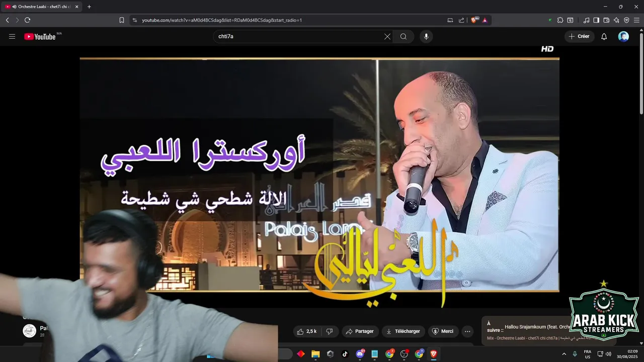Open TikTok from the taskbar
This screenshot has width=644, height=362.
(x=345, y=354)
